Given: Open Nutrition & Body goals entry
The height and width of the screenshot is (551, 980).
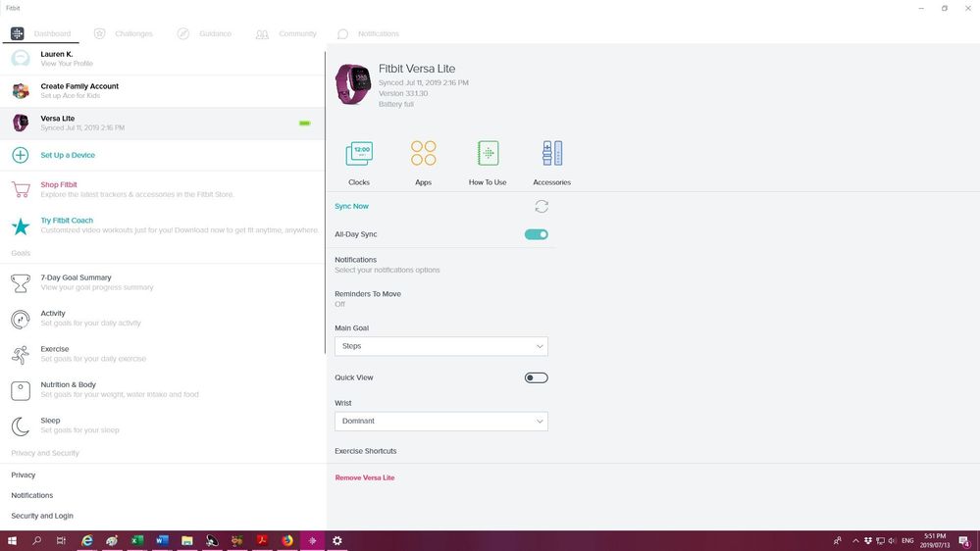Looking at the screenshot, I should [162, 390].
